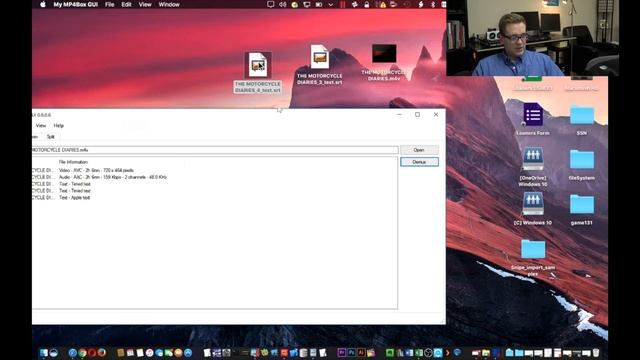
Task: Open Adobe Photoshop from the dock
Action: [351, 352]
